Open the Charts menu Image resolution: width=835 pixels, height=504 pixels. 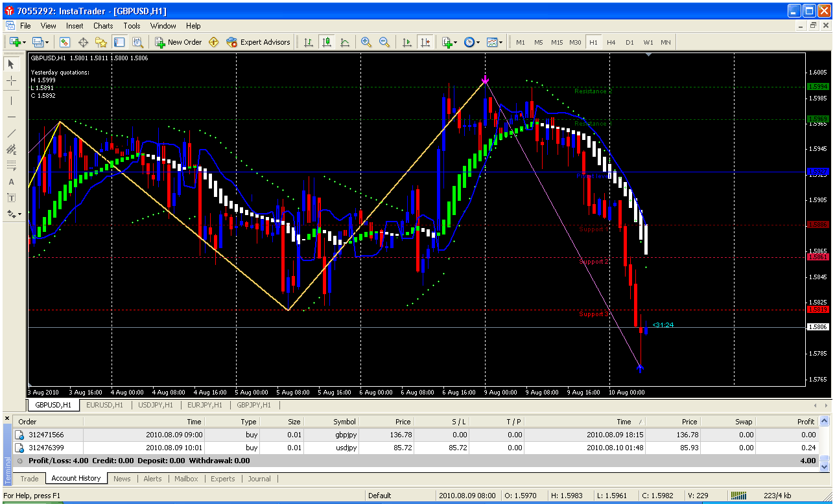[x=103, y=26]
